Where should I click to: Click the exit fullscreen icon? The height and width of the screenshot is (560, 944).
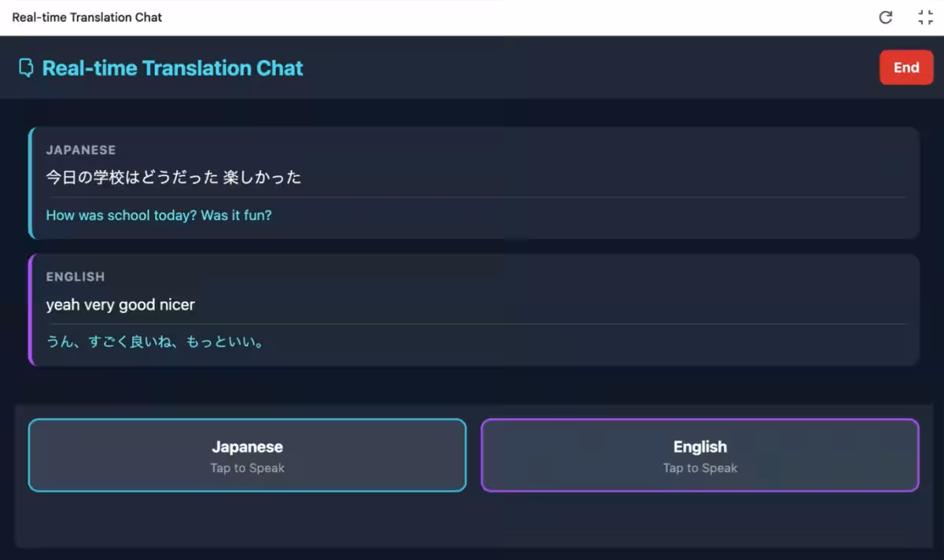(x=925, y=17)
